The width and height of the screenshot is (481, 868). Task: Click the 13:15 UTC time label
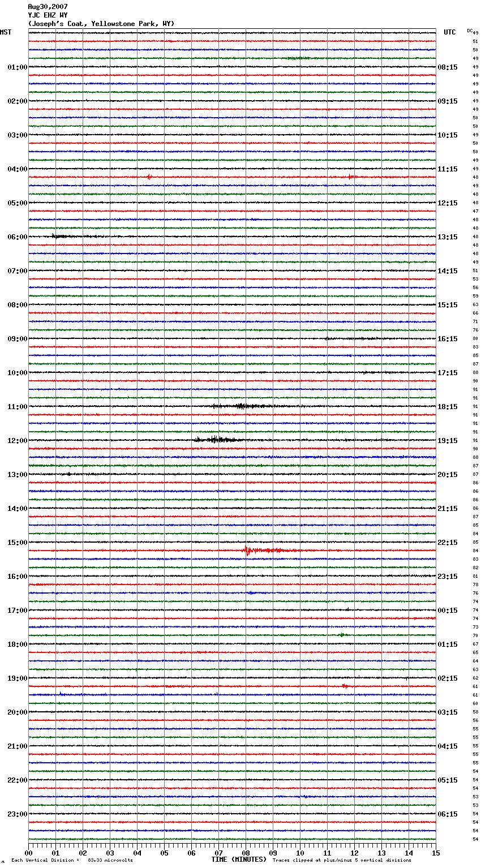448,237
